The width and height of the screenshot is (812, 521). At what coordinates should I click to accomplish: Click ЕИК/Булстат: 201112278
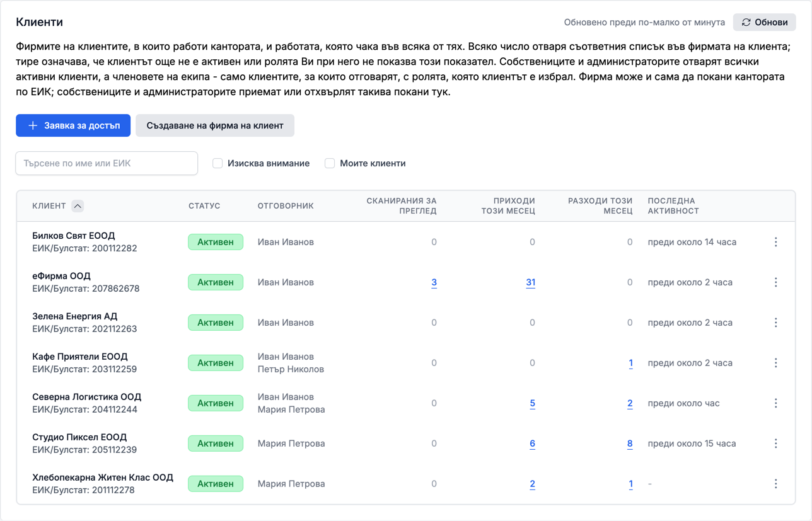point(83,490)
